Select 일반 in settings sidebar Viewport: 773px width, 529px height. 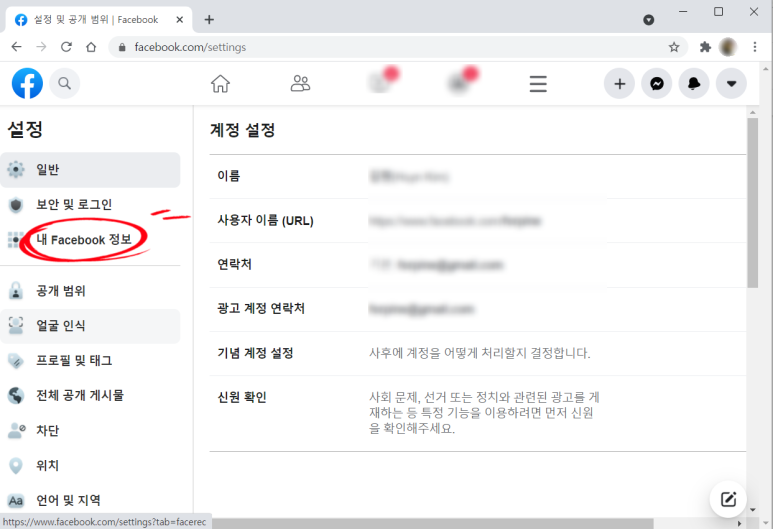(90, 170)
